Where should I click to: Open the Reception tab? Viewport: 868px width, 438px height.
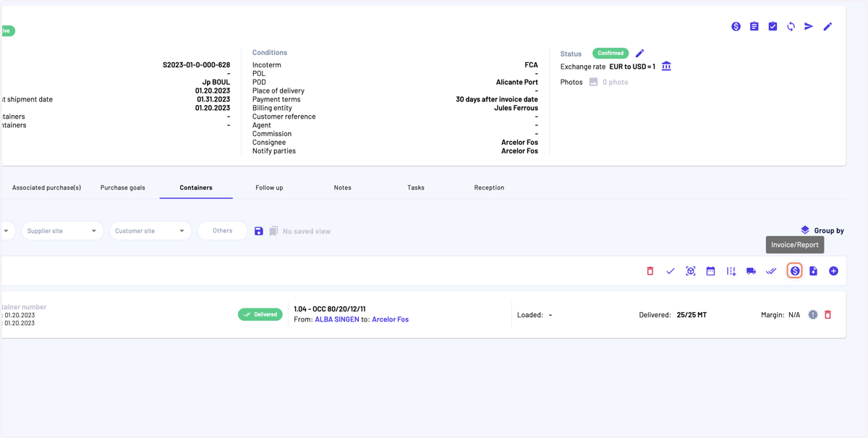pyautogui.click(x=489, y=188)
